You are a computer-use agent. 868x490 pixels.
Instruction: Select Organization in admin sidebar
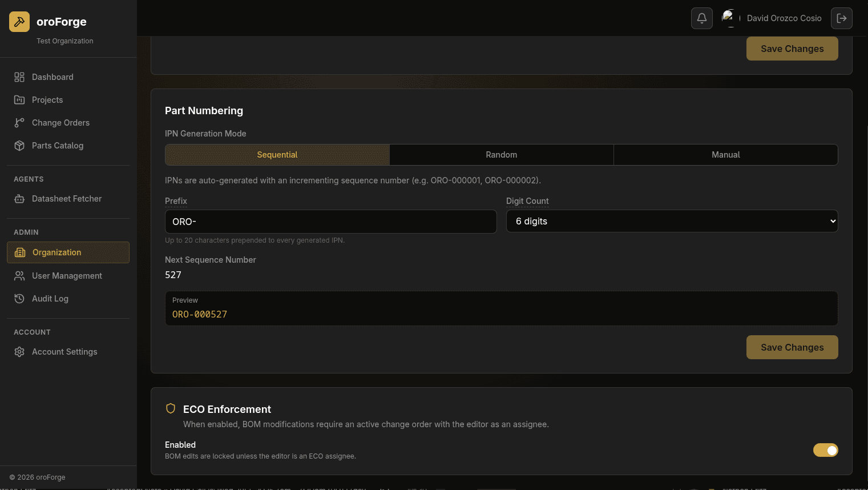pyautogui.click(x=68, y=252)
